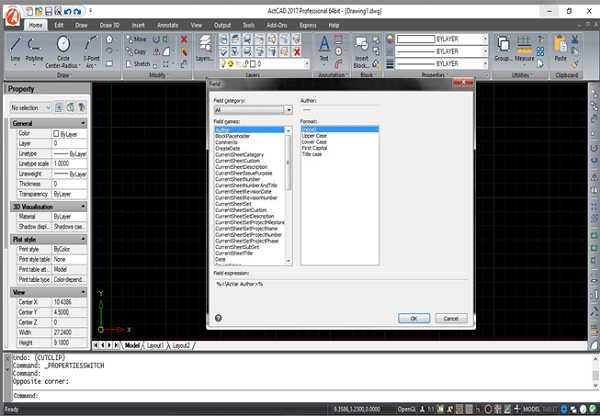Image resolution: width=600 pixels, height=416 pixels.
Task: Collapse the General section in Property panel
Action: pyautogui.click(x=83, y=123)
